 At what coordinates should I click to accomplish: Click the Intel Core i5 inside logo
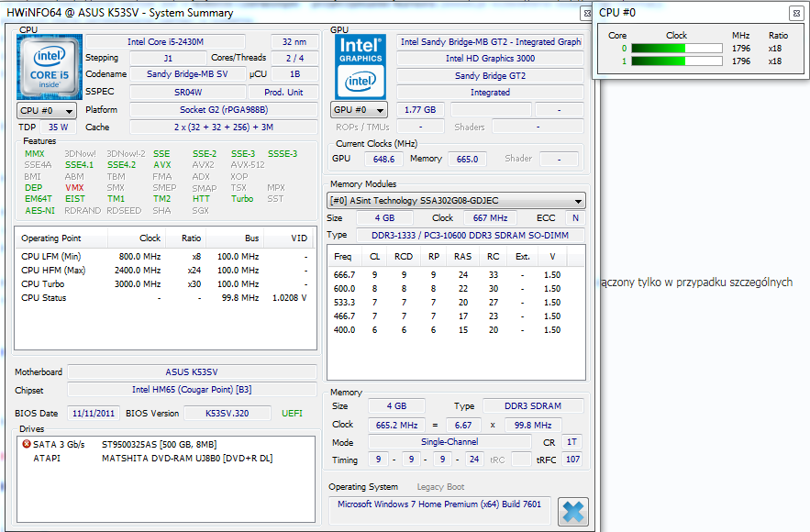coord(50,67)
